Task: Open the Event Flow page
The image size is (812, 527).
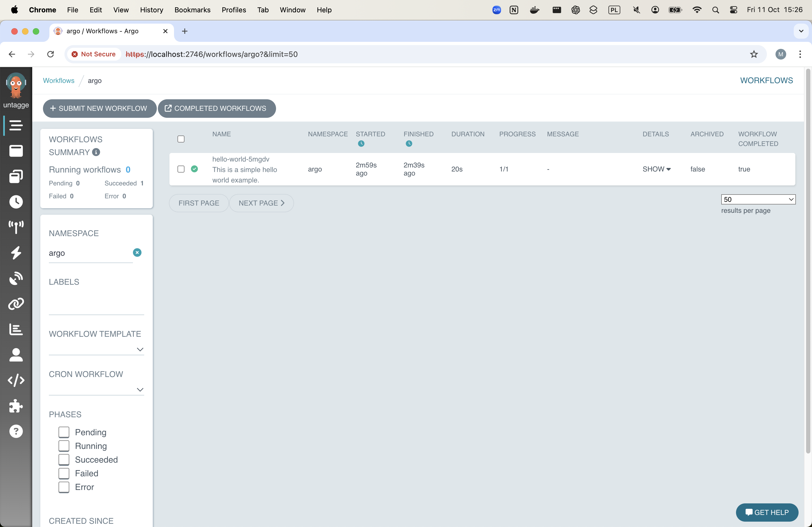Action: [16, 227]
